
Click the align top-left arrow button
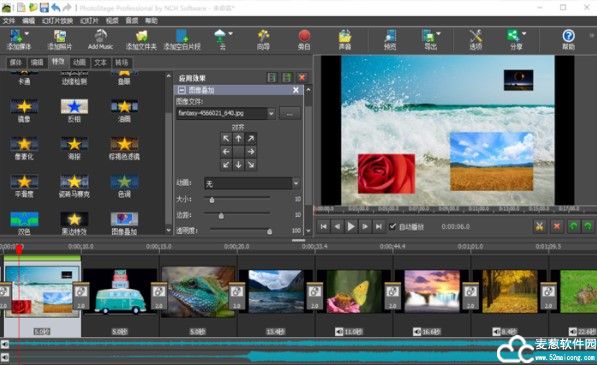[226, 139]
